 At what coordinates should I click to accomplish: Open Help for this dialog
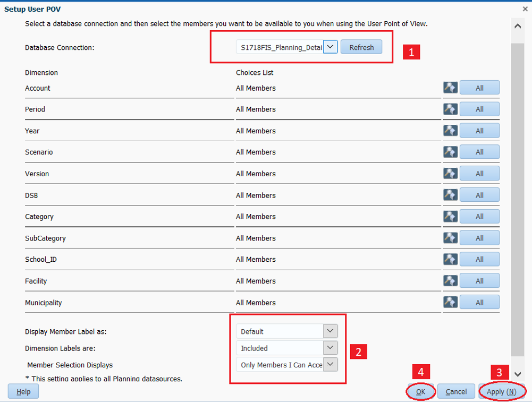coord(23,392)
